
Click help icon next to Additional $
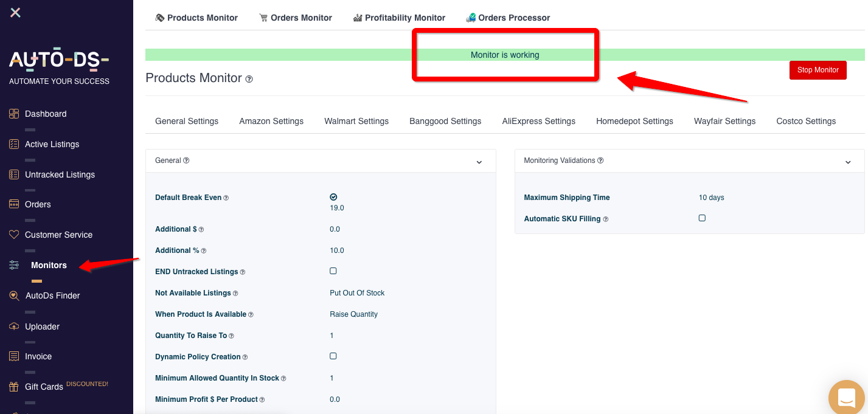tap(201, 230)
